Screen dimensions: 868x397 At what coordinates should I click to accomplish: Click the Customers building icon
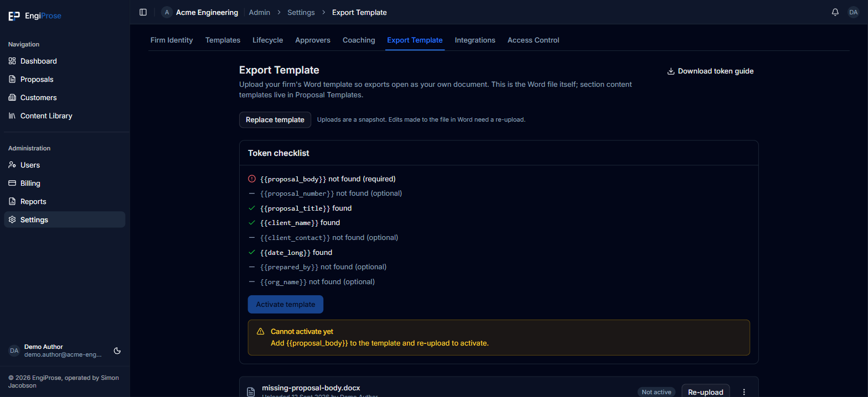(x=12, y=97)
